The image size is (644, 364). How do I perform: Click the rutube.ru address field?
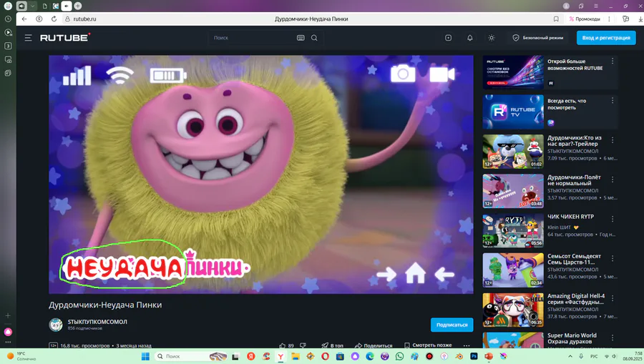click(x=84, y=19)
